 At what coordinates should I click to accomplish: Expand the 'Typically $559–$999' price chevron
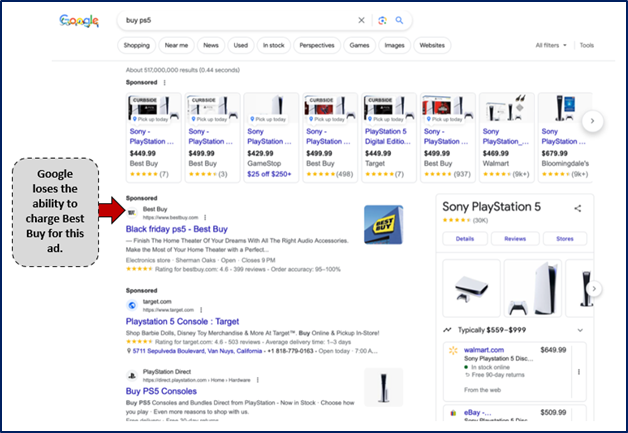[580, 330]
